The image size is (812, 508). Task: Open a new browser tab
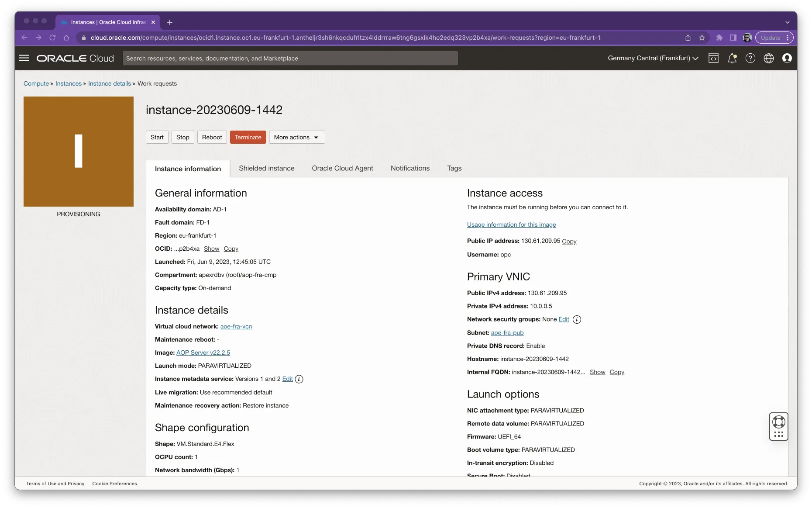[170, 22]
